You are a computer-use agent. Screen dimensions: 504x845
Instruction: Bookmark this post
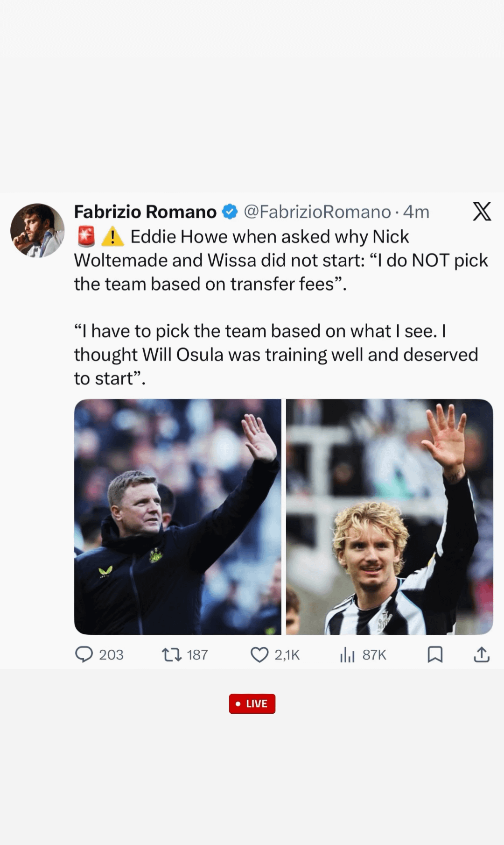(435, 654)
